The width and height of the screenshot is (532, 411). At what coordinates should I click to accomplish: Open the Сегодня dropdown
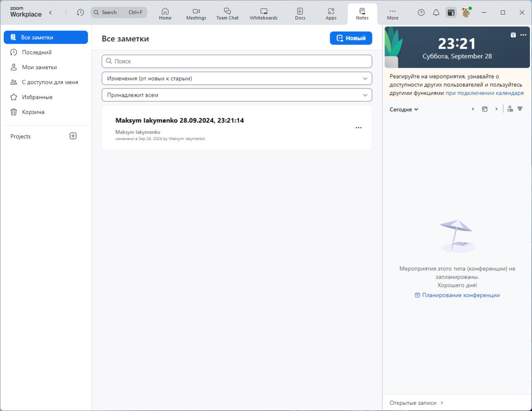[404, 110]
